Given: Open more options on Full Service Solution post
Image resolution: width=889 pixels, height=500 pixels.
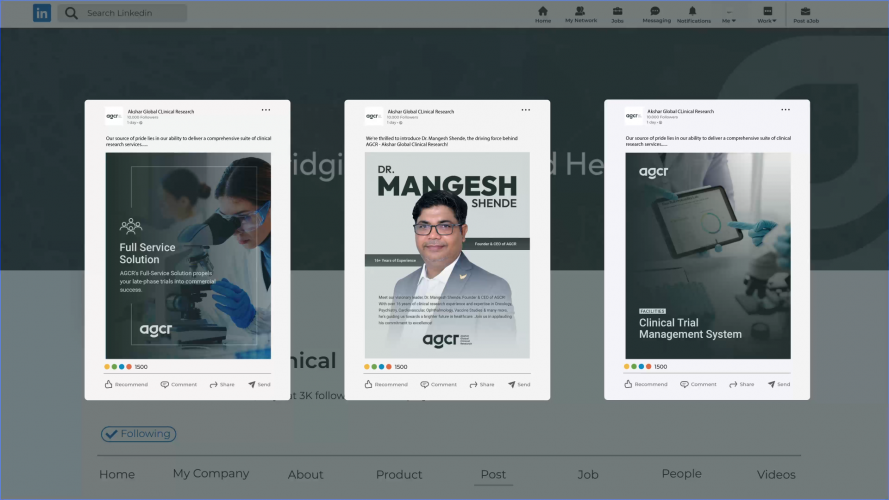Looking at the screenshot, I should [x=266, y=110].
